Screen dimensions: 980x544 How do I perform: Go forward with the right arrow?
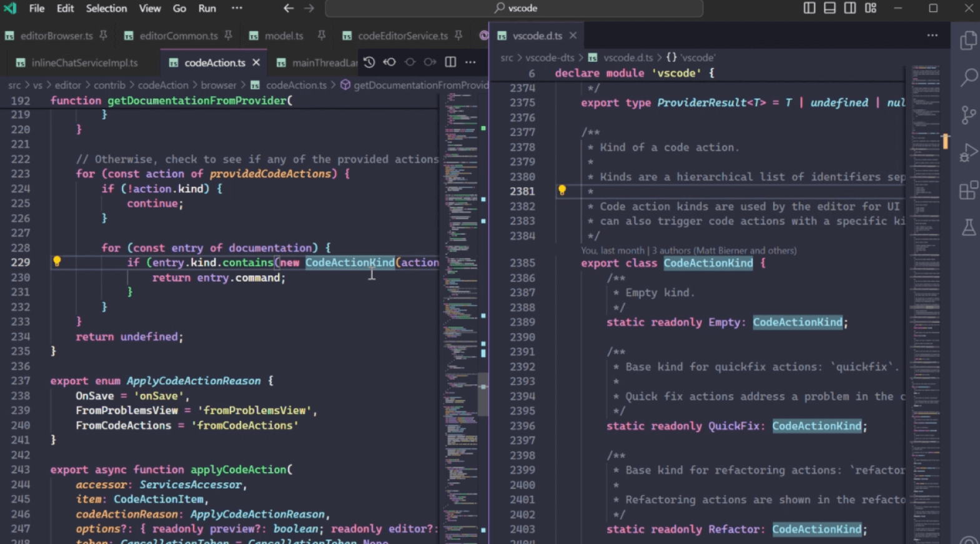coord(309,8)
